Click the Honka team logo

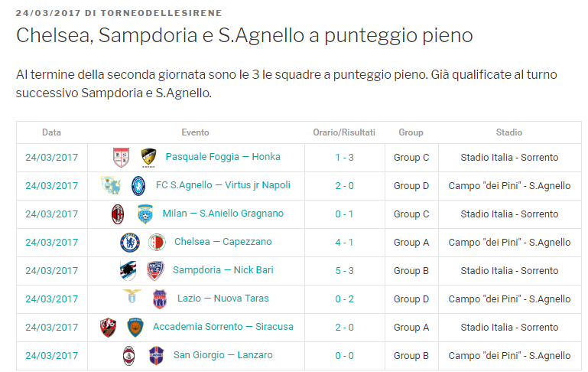148,158
